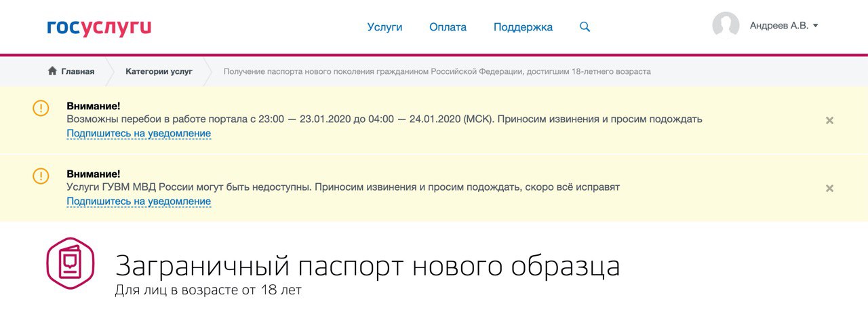The height and width of the screenshot is (325, 868).
Task: Open the search magnifier icon
Action: [585, 27]
